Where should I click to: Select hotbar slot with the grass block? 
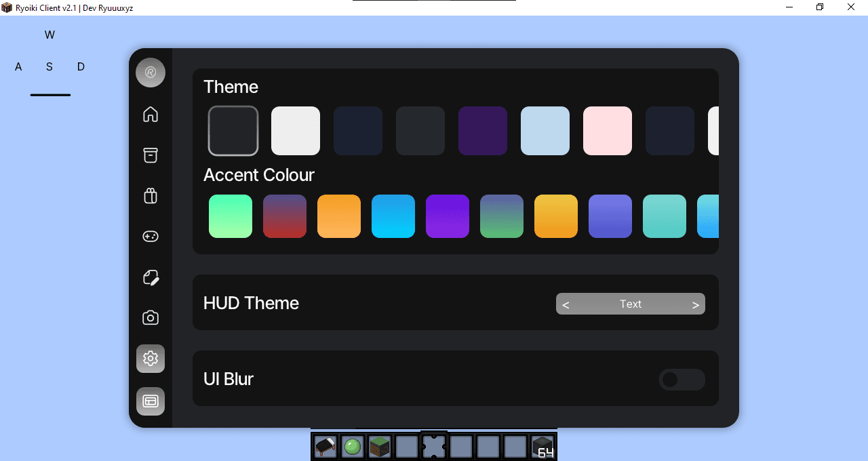pos(380,447)
